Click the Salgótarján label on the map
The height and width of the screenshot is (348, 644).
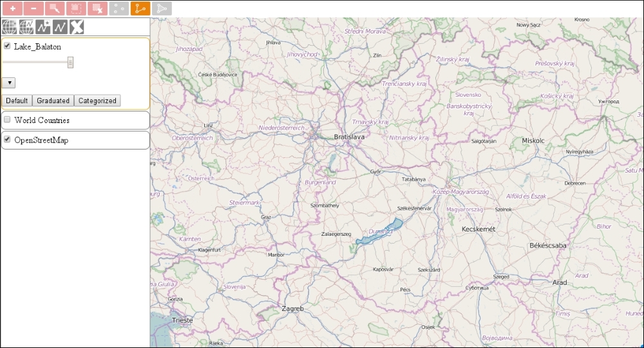tap(484, 141)
